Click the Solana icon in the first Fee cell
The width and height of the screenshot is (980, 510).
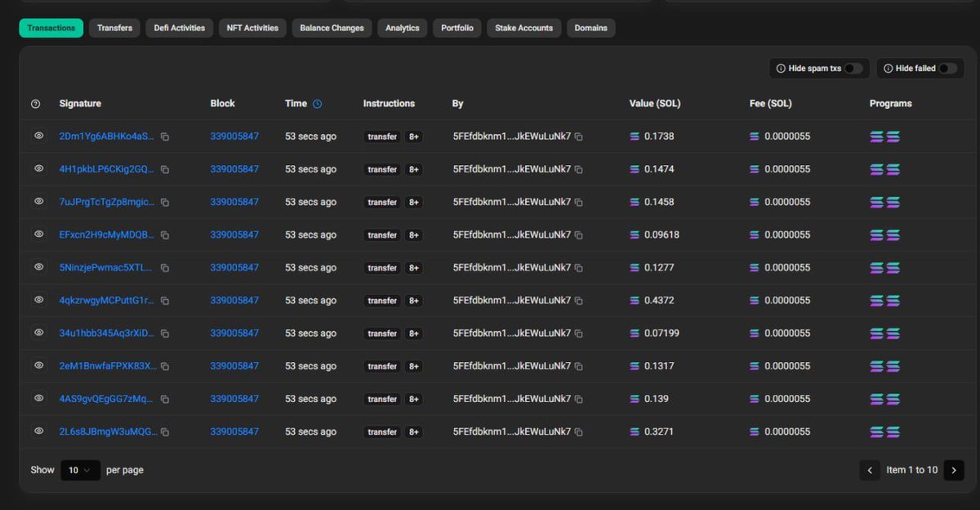pyautogui.click(x=752, y=136)
